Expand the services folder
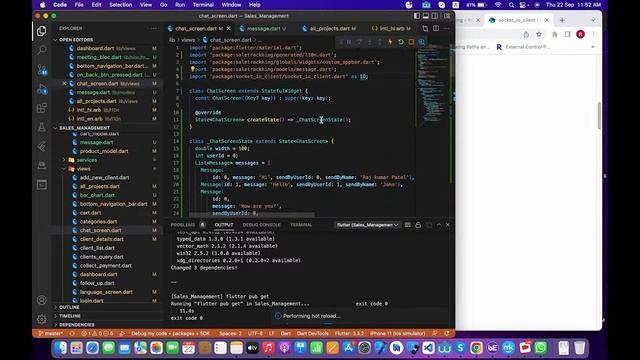The width and height of the screenshot is (640, 360). (87, 160)
